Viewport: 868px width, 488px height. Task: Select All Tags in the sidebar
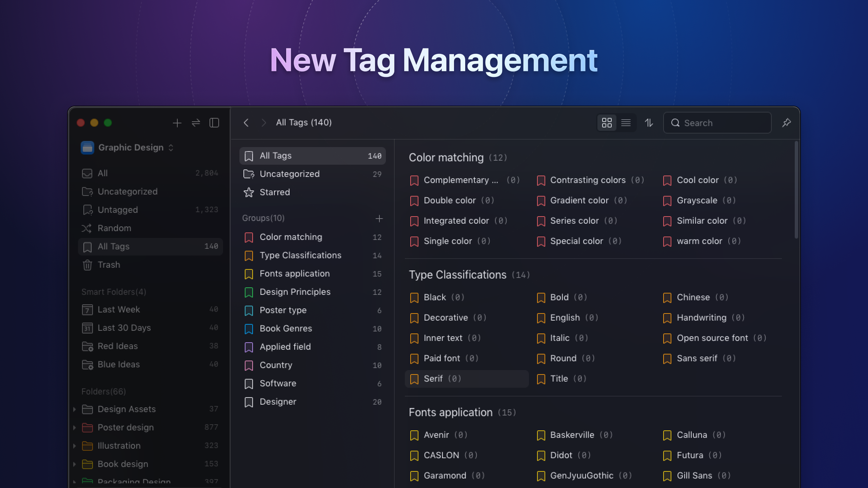point(114,246)
